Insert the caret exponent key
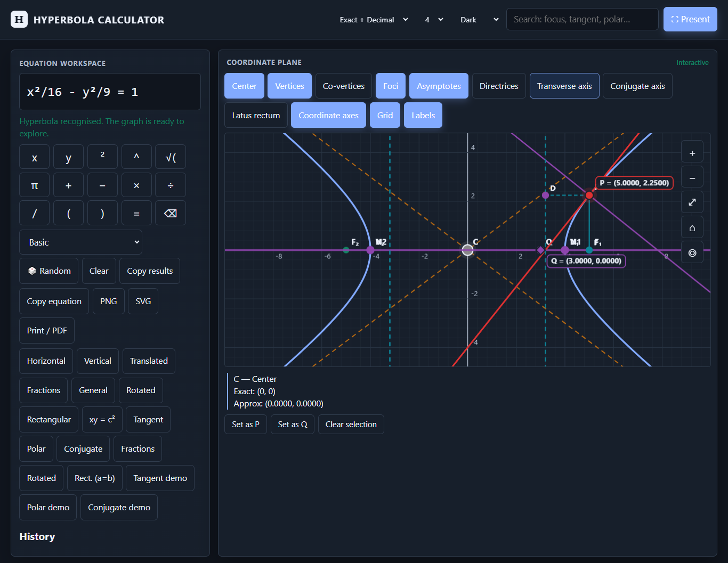 136,157
